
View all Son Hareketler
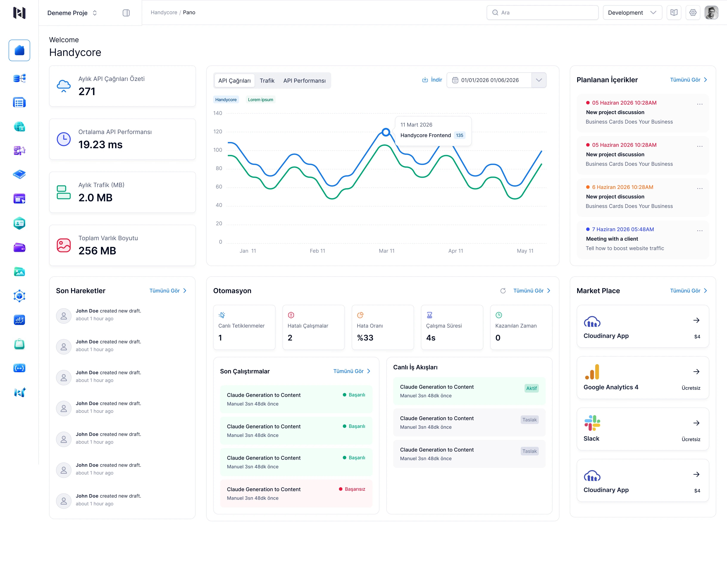168,291
